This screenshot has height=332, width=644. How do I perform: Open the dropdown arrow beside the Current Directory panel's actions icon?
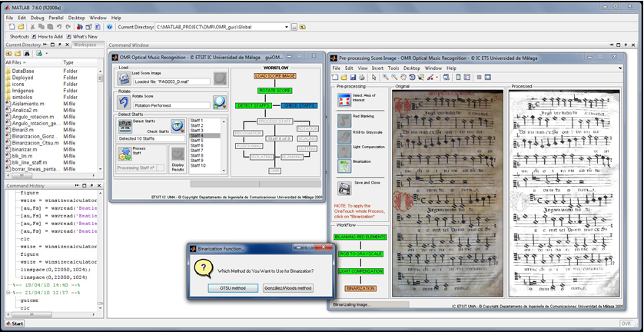(x=46, y=54)
